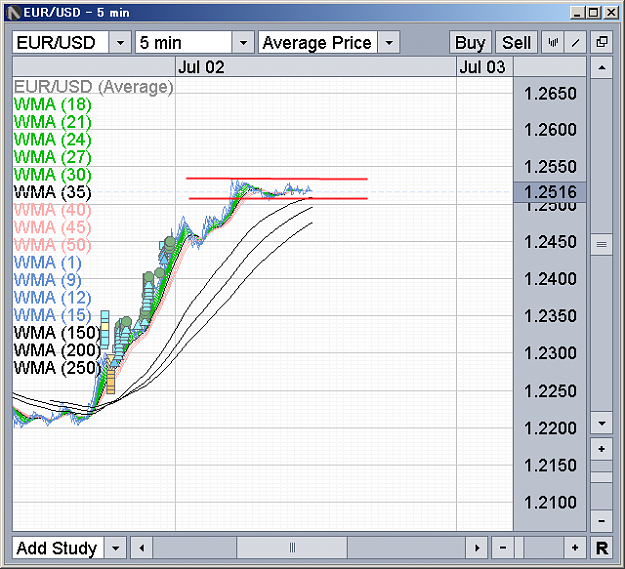
Task: Select the WMA (18) study label
Action: [53, 104]
